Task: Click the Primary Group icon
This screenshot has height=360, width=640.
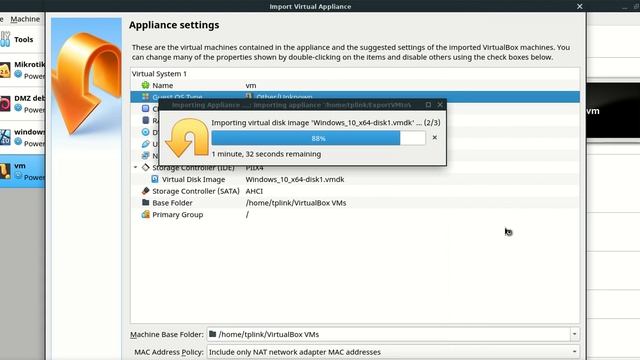Action: (x=145, y=214)
